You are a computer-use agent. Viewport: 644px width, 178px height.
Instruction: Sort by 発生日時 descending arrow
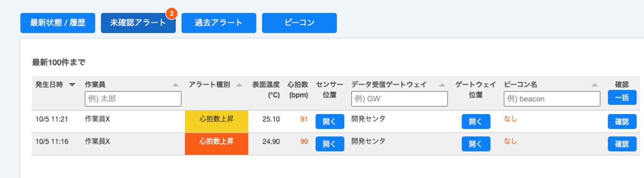tap(72, 85)
